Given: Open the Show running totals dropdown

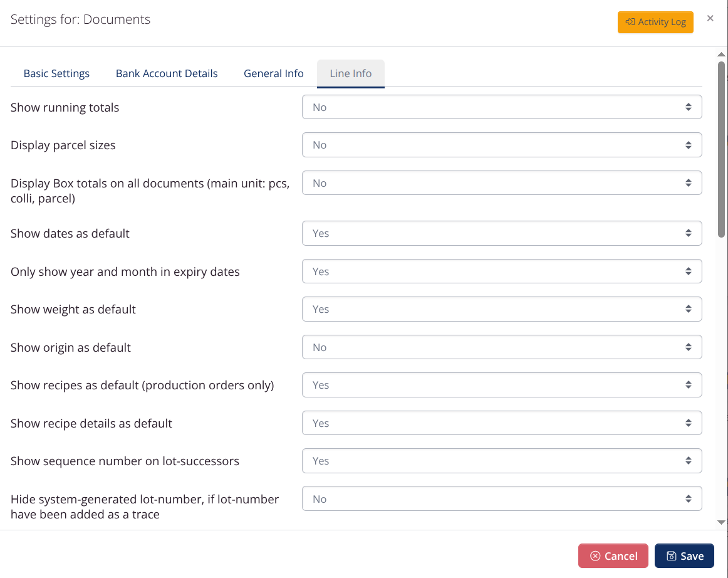Looking at the screenshot, I should [x=501, y=107].
